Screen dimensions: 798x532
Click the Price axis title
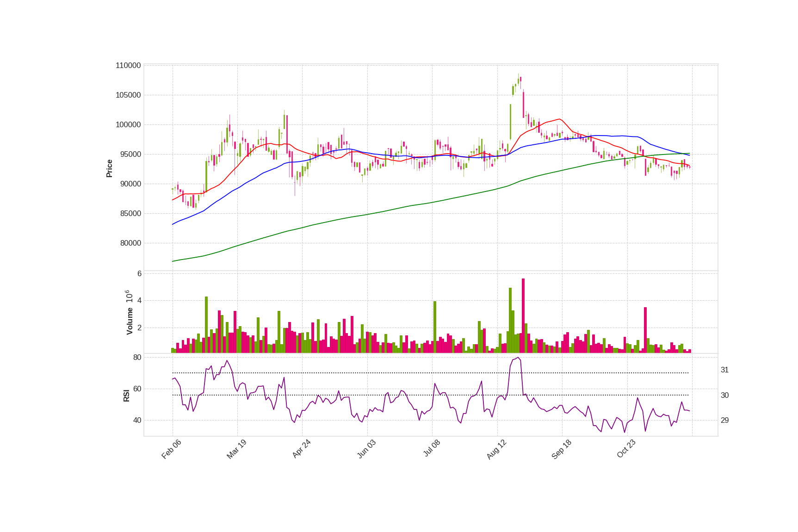pos(110,168)
